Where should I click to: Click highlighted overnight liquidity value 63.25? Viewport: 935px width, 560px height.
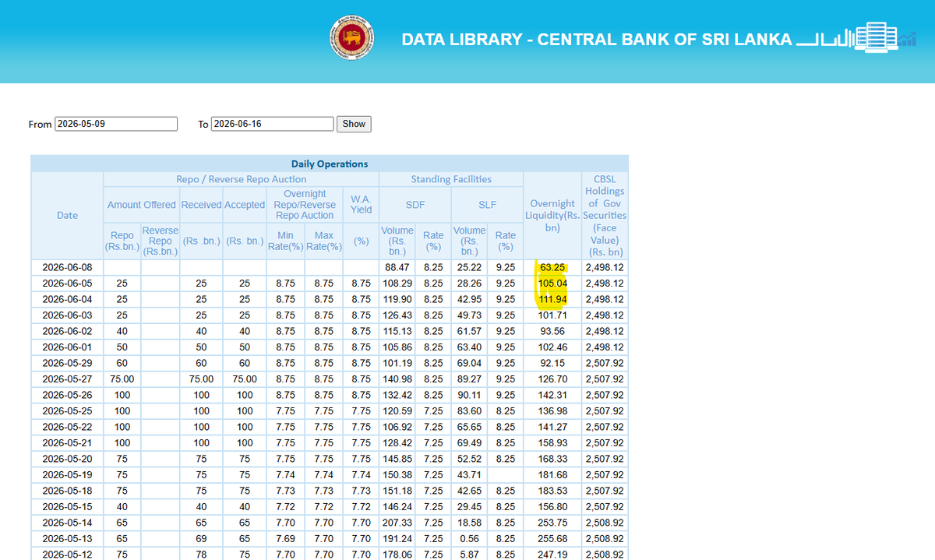point(552,268)
